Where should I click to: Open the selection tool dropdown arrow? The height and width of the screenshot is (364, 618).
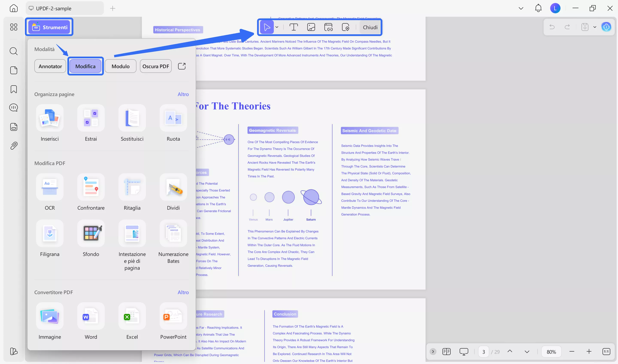point(277,27)
